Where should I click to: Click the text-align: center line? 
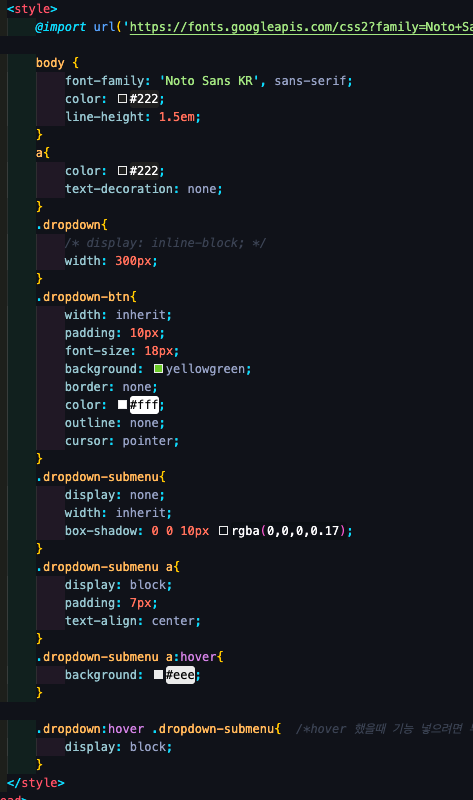pyautogui.click(x=133, y=621)
